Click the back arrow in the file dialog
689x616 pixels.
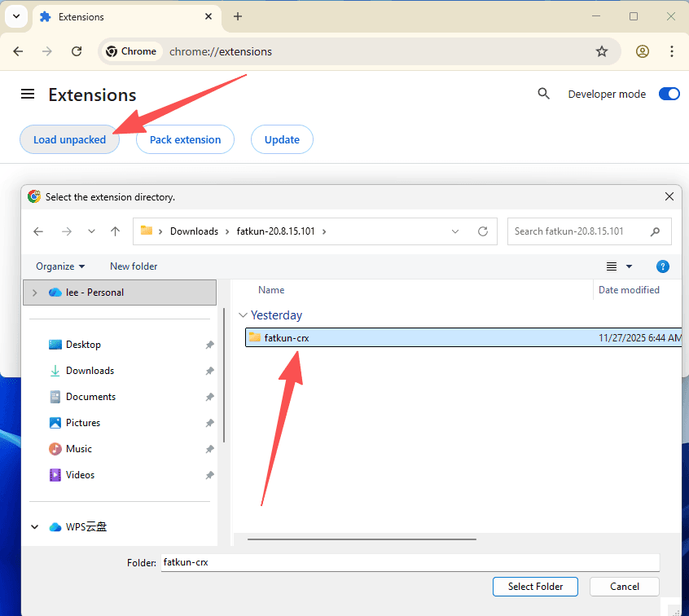(x=37, y=231)
